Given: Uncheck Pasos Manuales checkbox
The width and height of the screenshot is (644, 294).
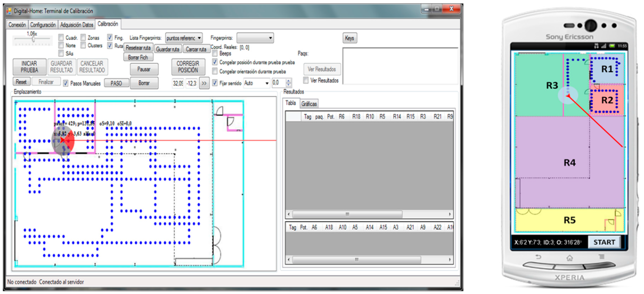Looking at the screenshot, I should tap(66, 83).
